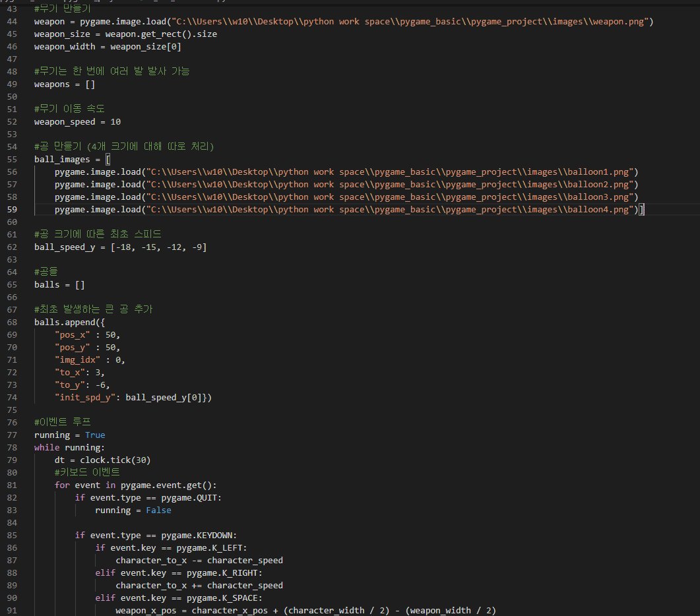Image resolution: width=700 pixels, height=616 pixels.
Task: Click the value 10 after weapon_speed
Action: tap(115, 122)
